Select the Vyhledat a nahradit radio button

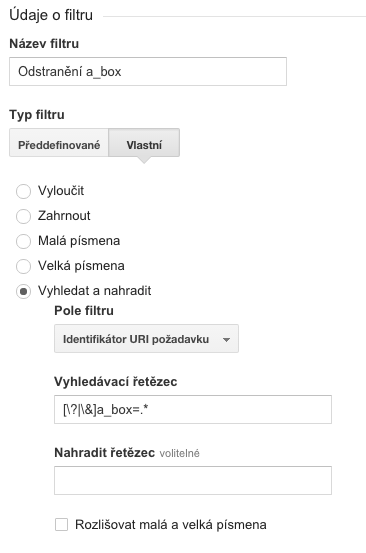pos(23,291)
